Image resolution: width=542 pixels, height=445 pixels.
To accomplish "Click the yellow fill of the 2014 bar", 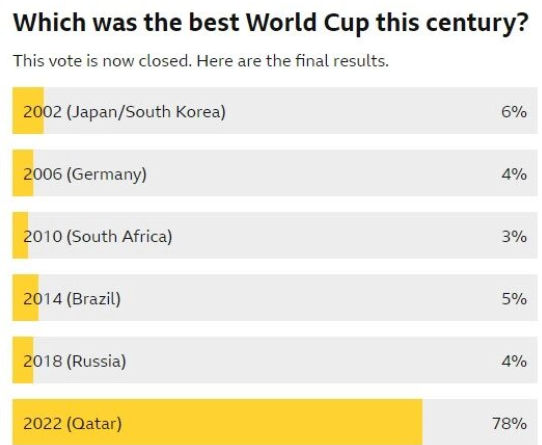I will coord(26,298).
